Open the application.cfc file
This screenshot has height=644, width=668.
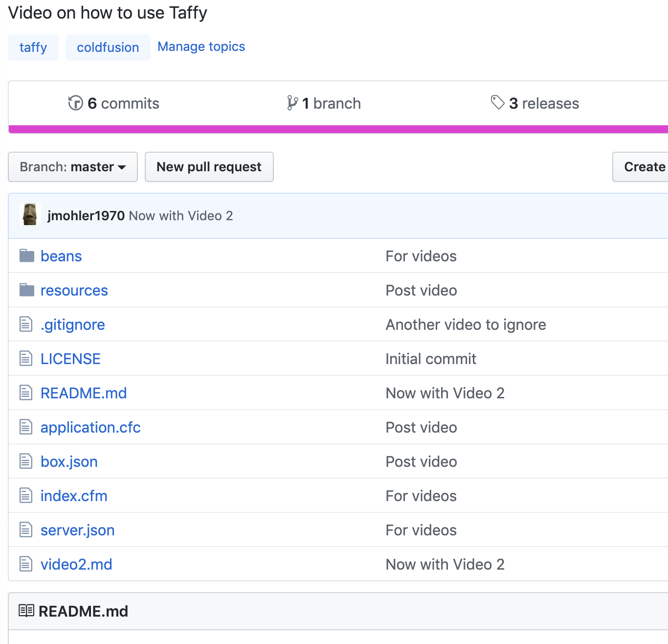(90, 427)
